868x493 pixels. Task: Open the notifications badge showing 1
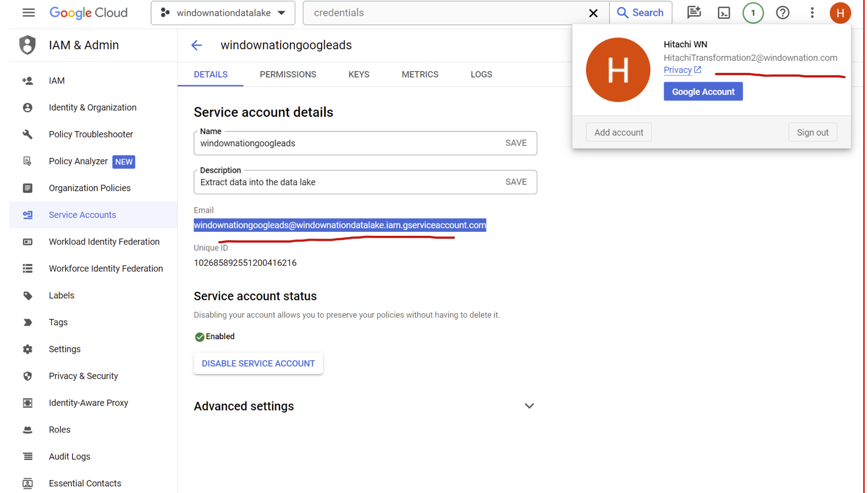point(754,13)
